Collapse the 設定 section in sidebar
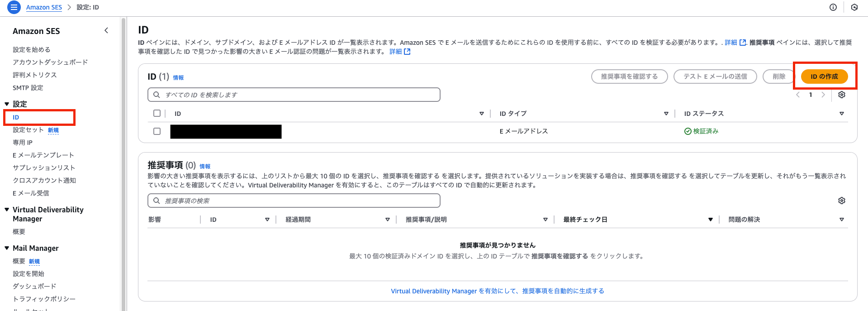This screenshot has width=868, height=311. coord(7,104)
